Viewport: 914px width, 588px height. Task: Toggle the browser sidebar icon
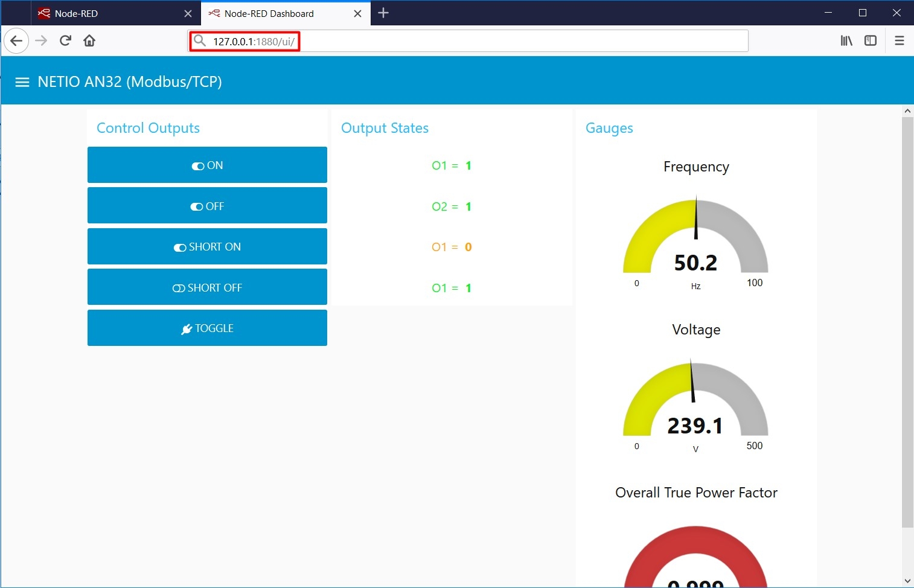(x=871, y=40)
